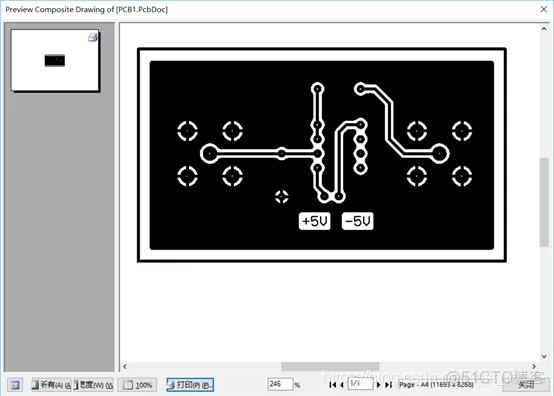Set zoom to 100% button

point(138,385)
